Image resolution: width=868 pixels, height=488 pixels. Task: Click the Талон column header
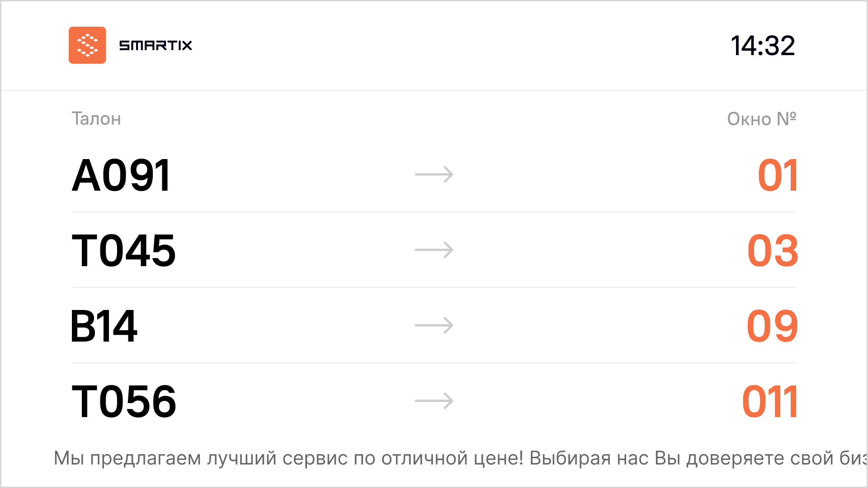[96, 119]
